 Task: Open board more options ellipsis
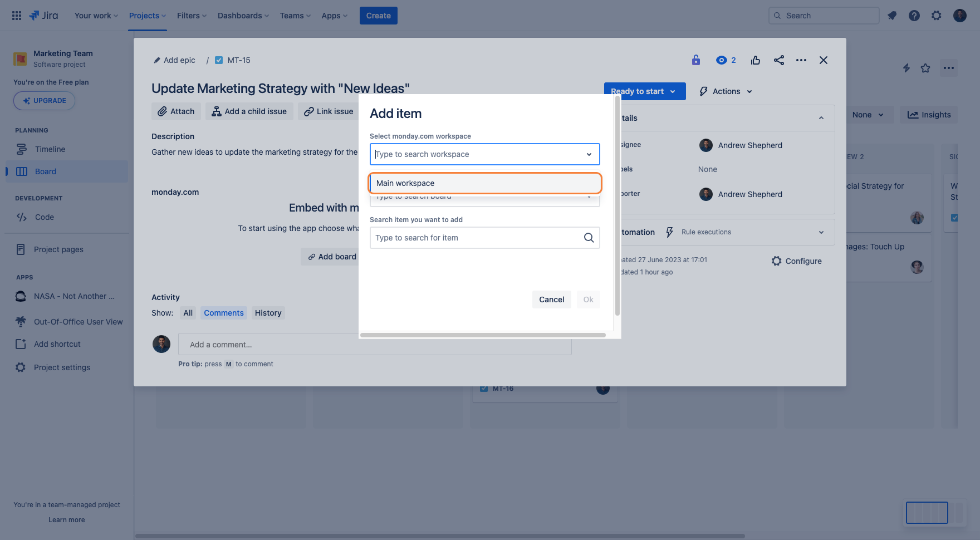(949, 68)
